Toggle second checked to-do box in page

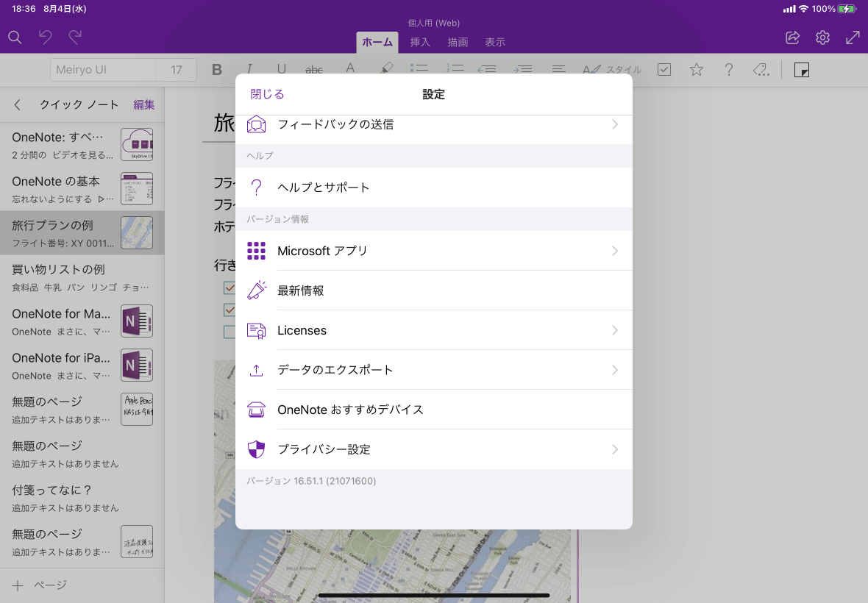tap(230, 310)
